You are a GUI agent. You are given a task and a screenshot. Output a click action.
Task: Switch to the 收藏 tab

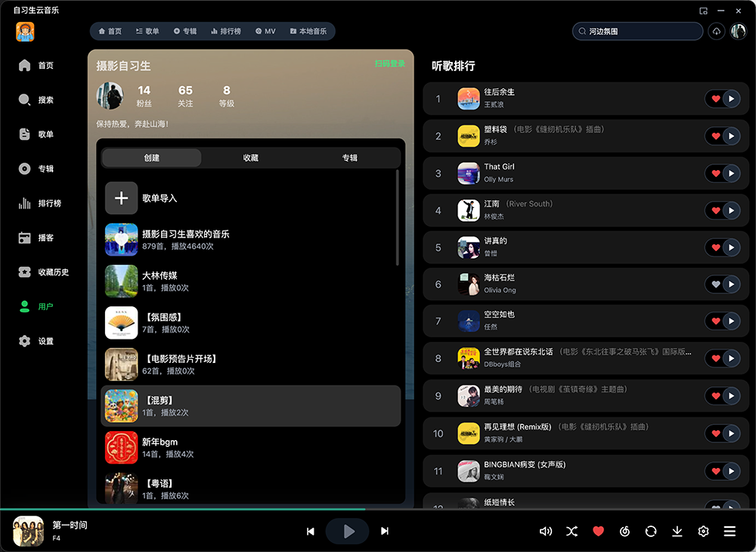(251, 157)
